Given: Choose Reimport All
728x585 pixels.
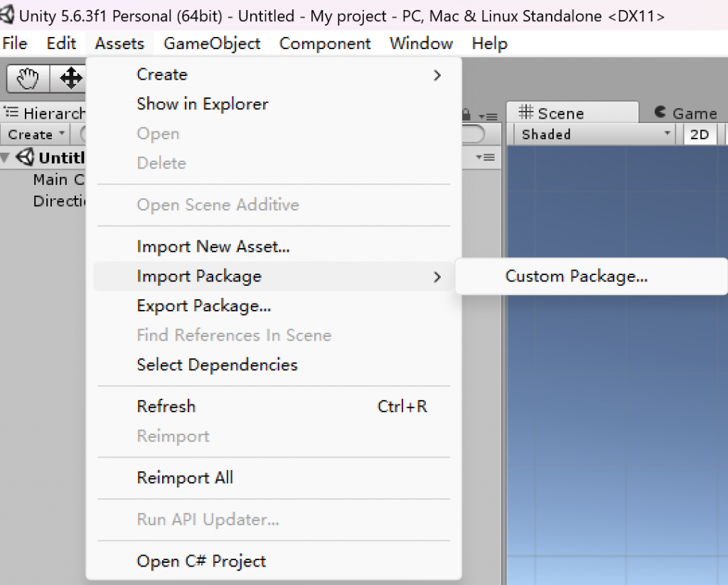Looking at the screenshot, I should pyautogui.click(x=274, y=478).
